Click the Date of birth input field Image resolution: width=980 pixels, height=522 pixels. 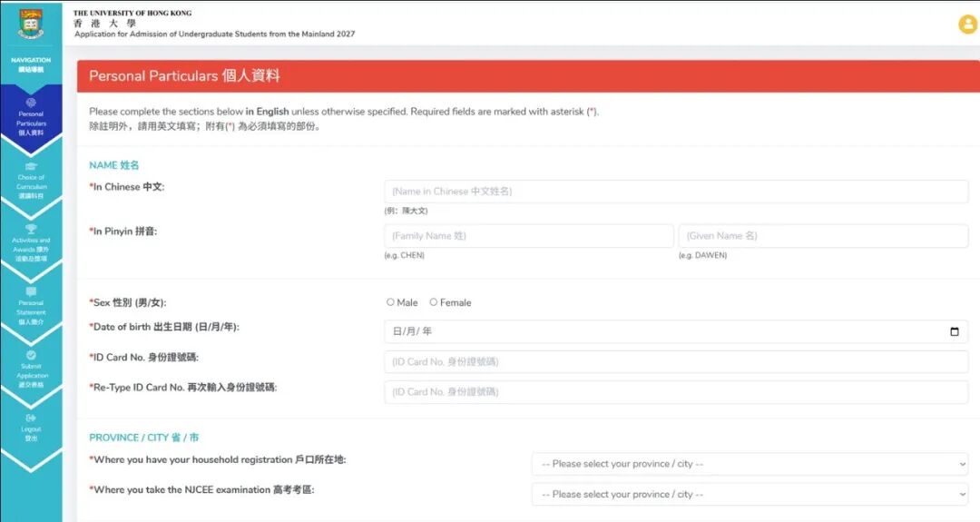676,331
